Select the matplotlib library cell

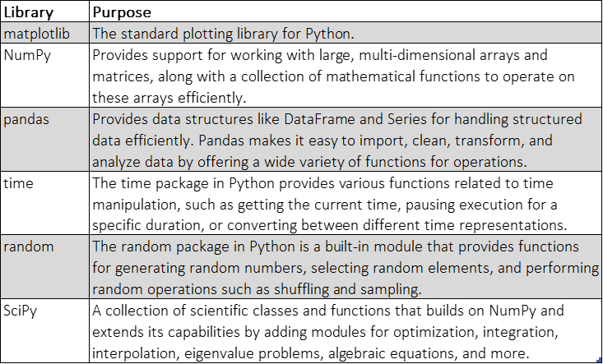44,33
